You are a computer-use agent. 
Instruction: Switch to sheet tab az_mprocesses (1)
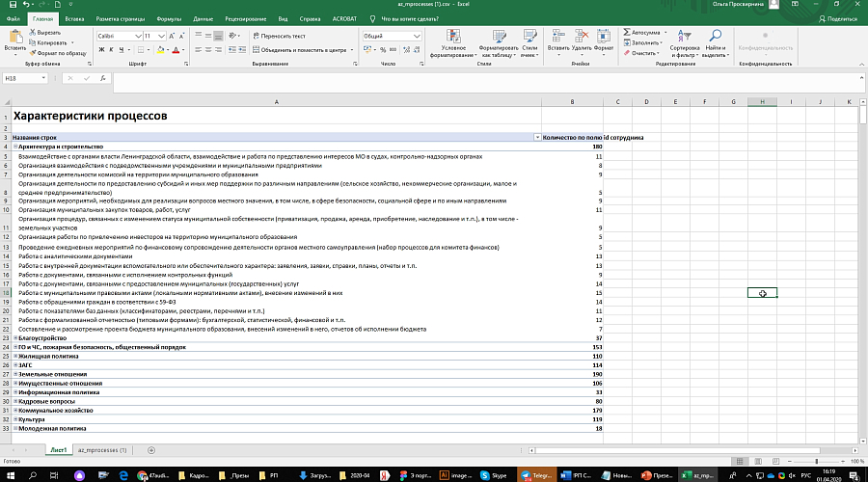102,450
